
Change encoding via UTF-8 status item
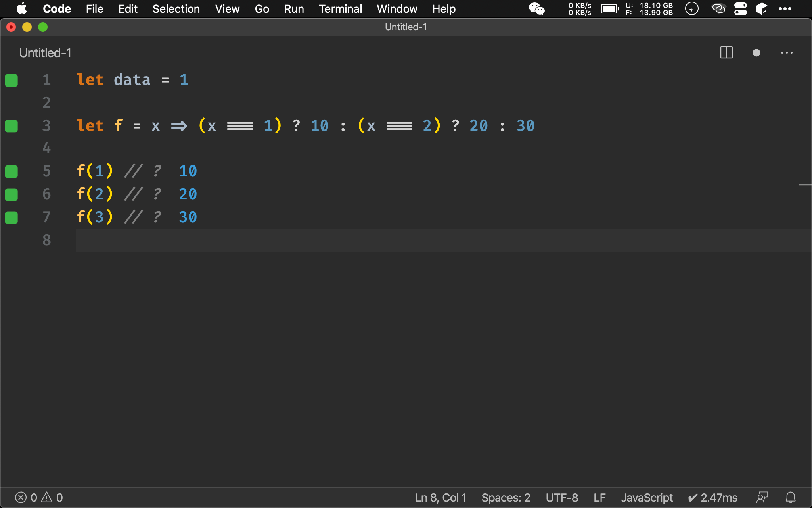562,498
